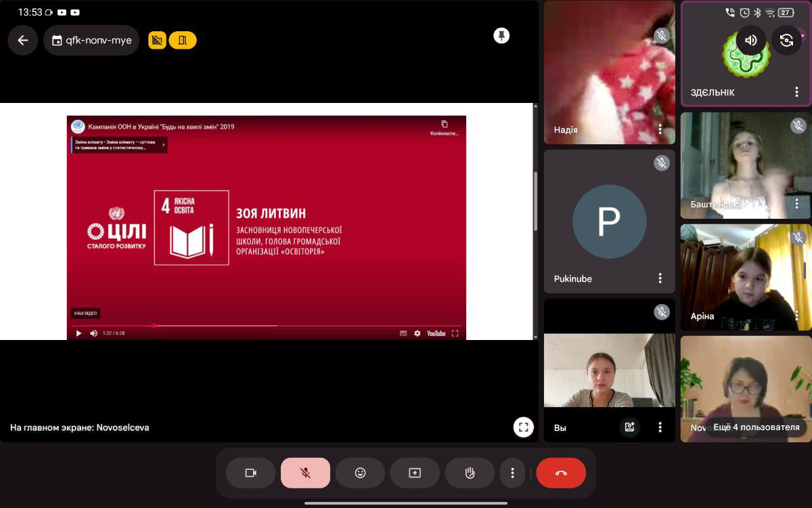Open the qfk-nonv-mye meeting code chip

click(91, 41)
